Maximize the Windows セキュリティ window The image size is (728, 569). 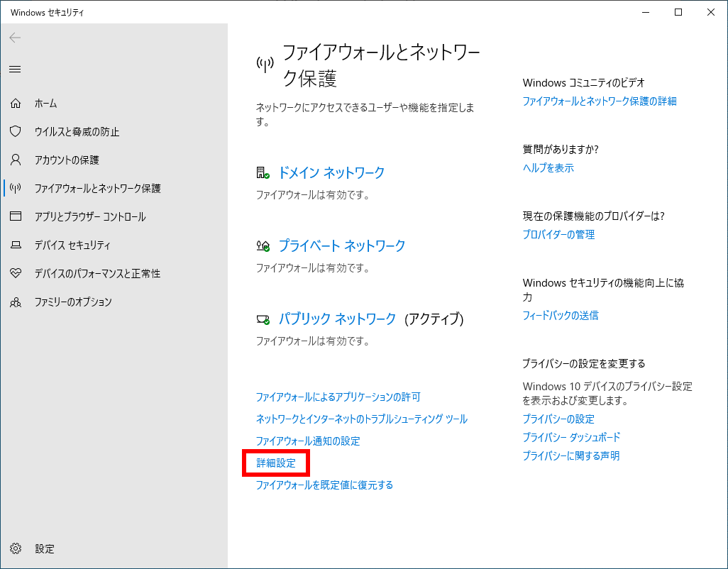[678, 12]
